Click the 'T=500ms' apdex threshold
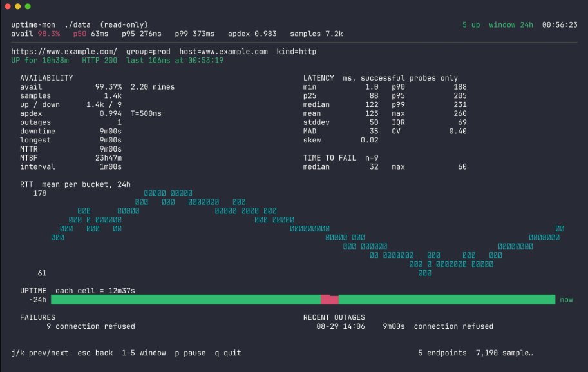 tap(146, 113)
